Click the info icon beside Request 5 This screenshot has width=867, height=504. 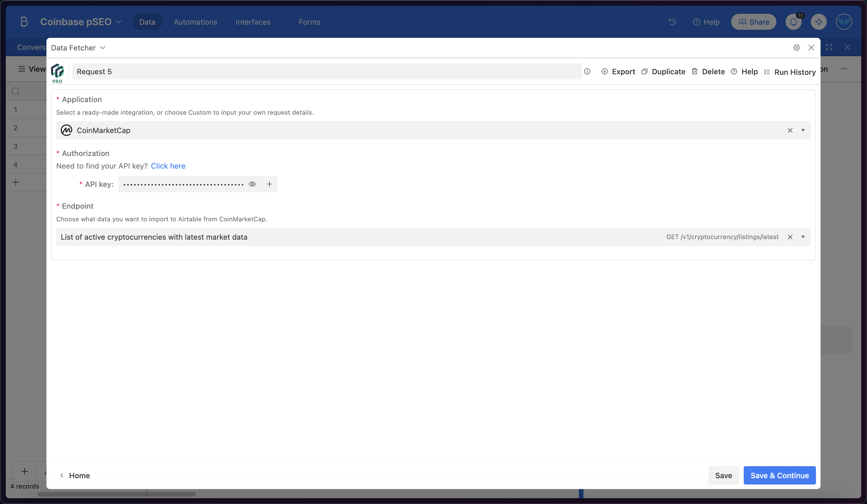[x=587, y=72]
